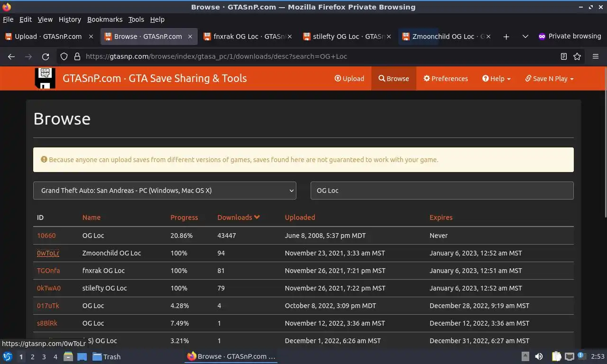607x364 pixels.
Task: Click the Upload link in site navbar
Action: 349,79
